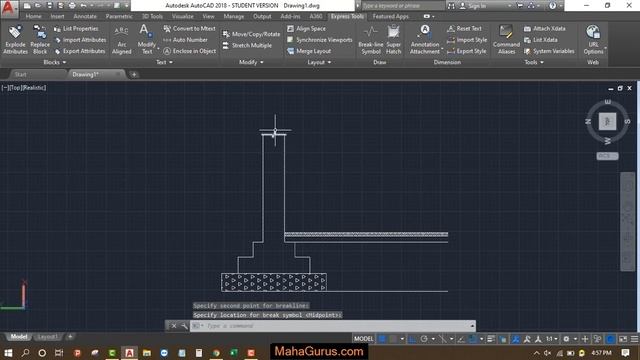Select the Explode Attributes tool
Image resolution: width=640 pixels, height=360 pixels.
(x=15, y=40)
